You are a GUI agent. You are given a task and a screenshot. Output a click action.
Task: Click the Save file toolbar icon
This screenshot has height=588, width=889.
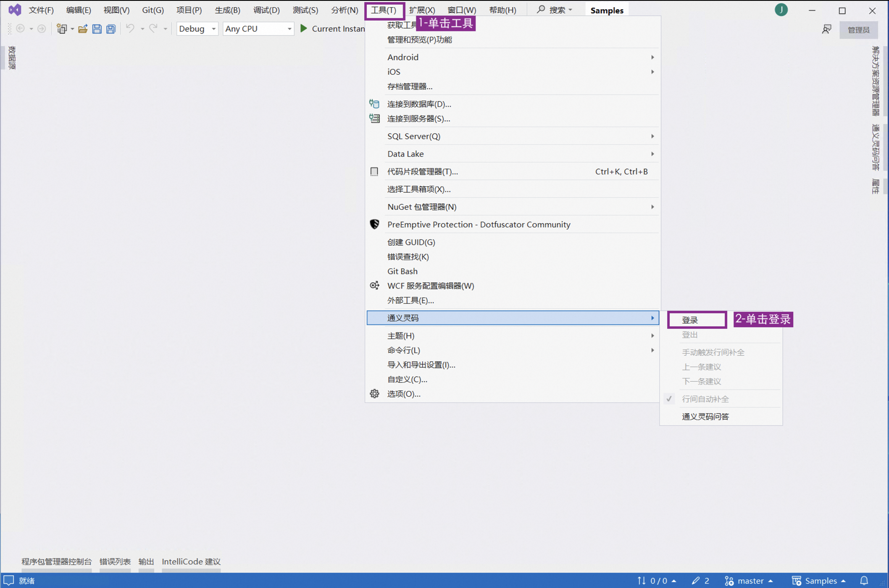coord(97,29)
